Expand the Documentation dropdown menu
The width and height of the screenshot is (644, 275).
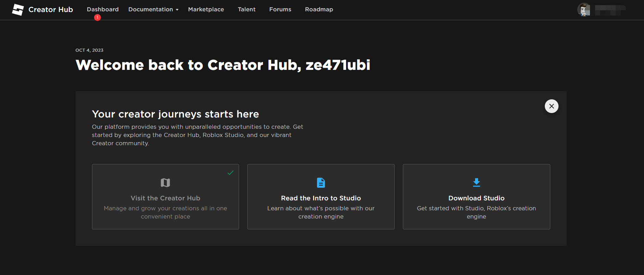[153, 9]
